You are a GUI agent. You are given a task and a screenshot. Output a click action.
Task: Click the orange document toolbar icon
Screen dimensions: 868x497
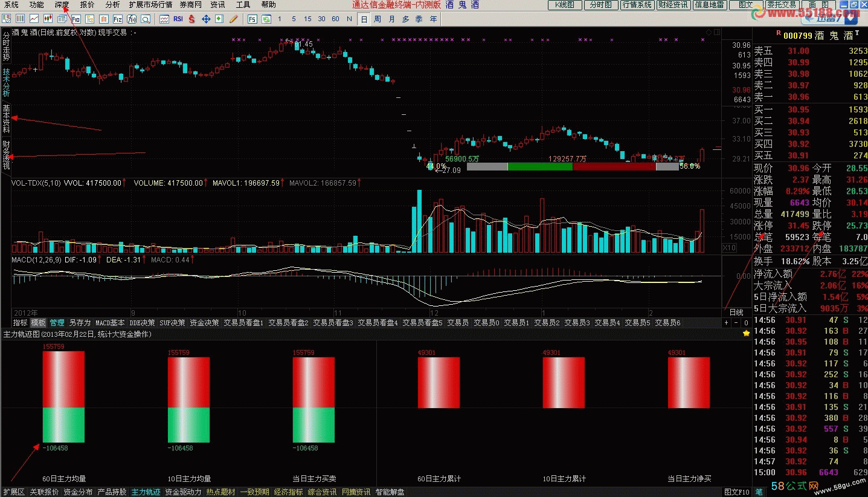[x=104, y=19]
